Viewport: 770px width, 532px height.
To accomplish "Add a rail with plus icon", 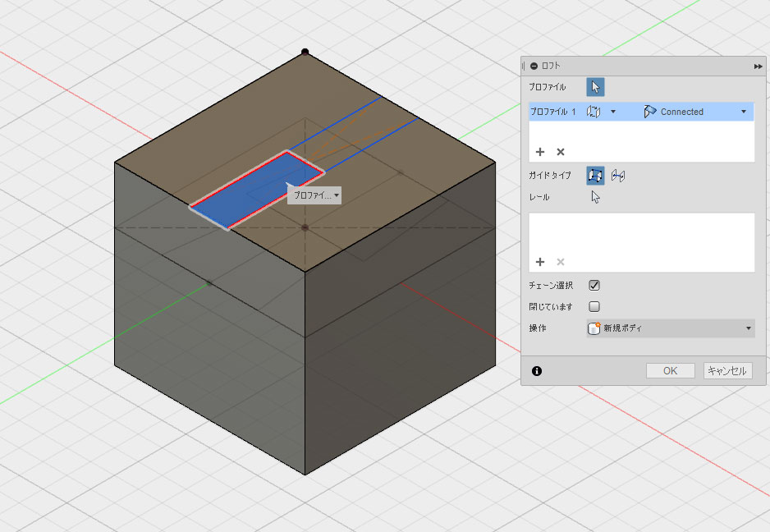I will coord(540,262).
